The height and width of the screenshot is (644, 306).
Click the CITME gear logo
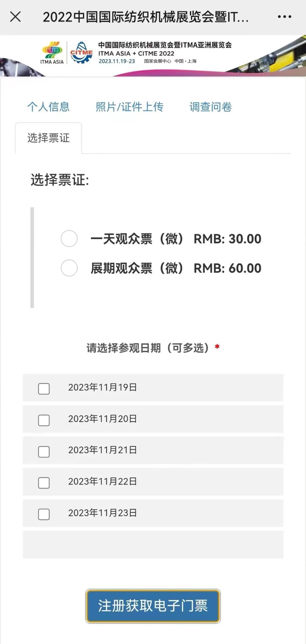point(82,52)
